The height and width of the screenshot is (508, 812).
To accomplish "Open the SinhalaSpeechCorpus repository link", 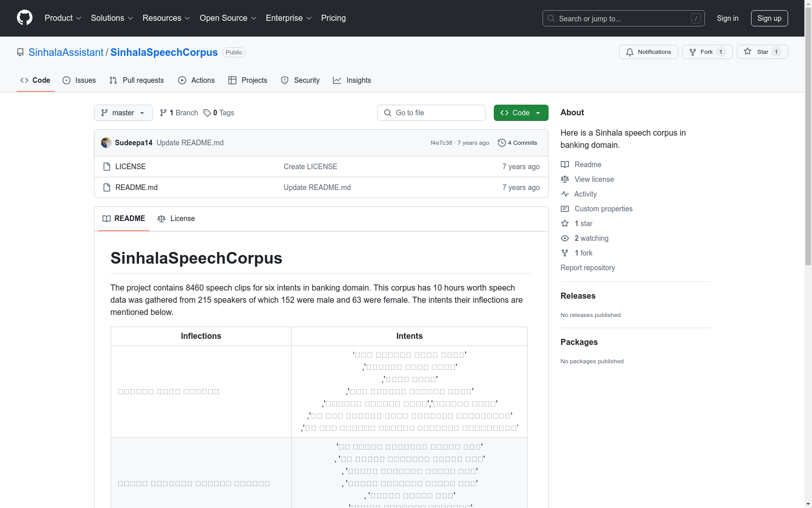I will [164, 52].
